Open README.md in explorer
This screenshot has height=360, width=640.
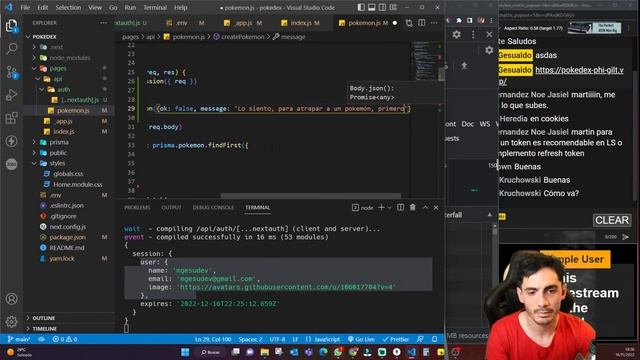tap(67, 248)
